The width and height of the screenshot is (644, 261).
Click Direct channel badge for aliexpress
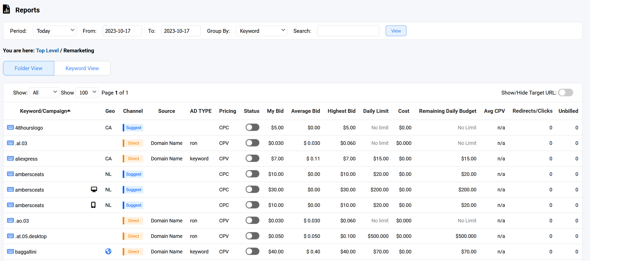tap(133, 159)
